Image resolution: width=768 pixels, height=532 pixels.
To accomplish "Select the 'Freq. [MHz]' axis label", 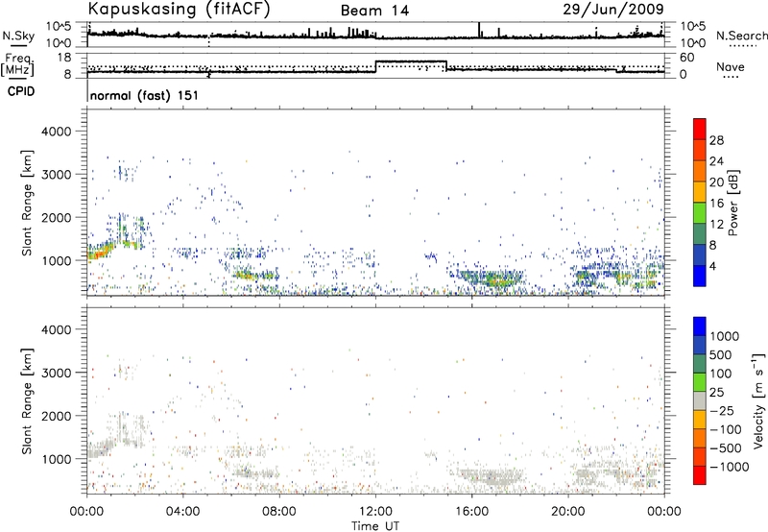I will coord(19,64).
